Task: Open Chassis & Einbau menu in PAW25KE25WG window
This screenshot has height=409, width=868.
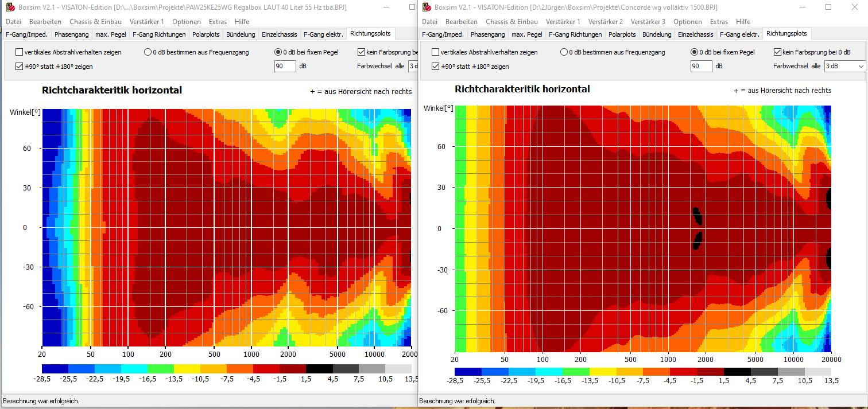Action: 95,22
